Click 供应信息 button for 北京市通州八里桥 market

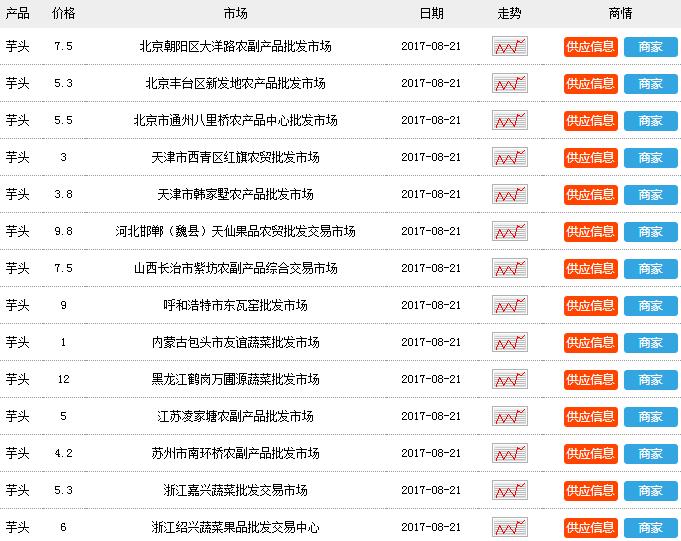(590, 121)
